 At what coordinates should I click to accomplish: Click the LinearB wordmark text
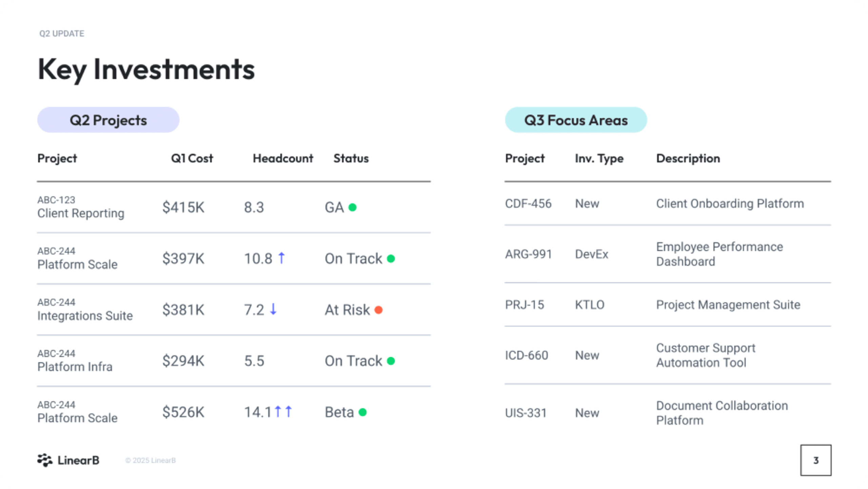click(x=78, y=460)
